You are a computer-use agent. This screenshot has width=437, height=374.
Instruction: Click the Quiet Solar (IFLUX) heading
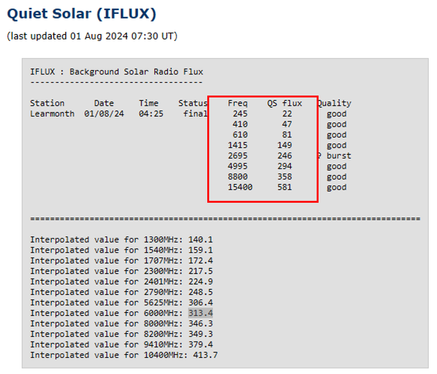[81, 14]
